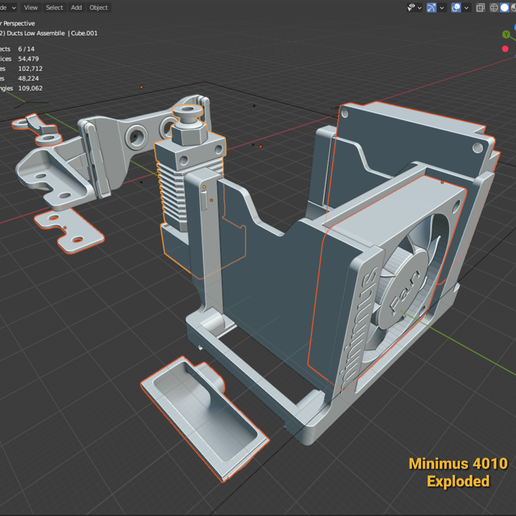516x516 pixels.
Task: Toggle X-ray mode
Action: pos(480,7)
